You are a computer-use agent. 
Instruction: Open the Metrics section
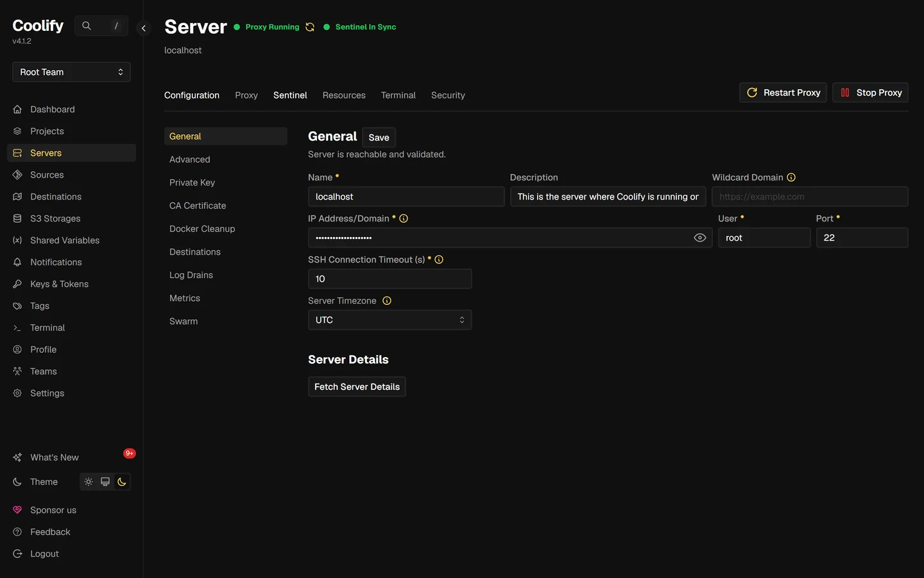(226, 298)
